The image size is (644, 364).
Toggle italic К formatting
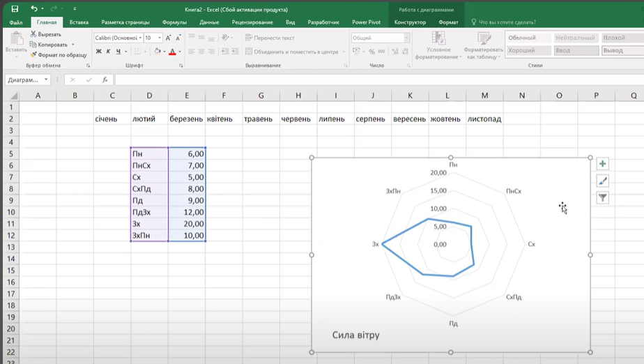pyautogui.click(x=109, y=52)
